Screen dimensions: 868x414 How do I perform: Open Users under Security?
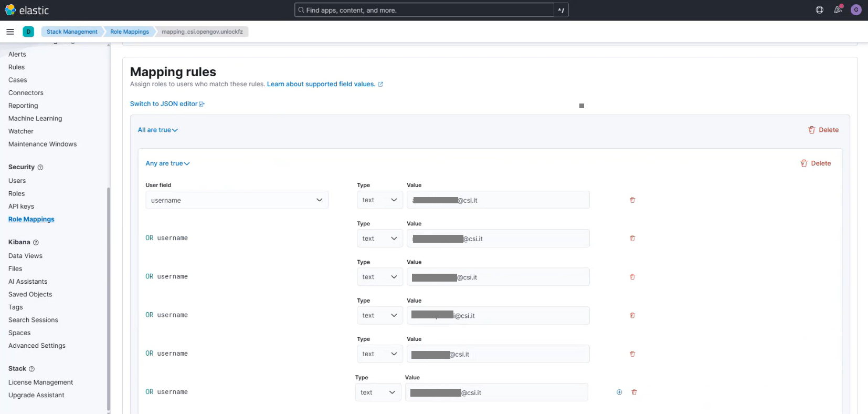[17, 181]
